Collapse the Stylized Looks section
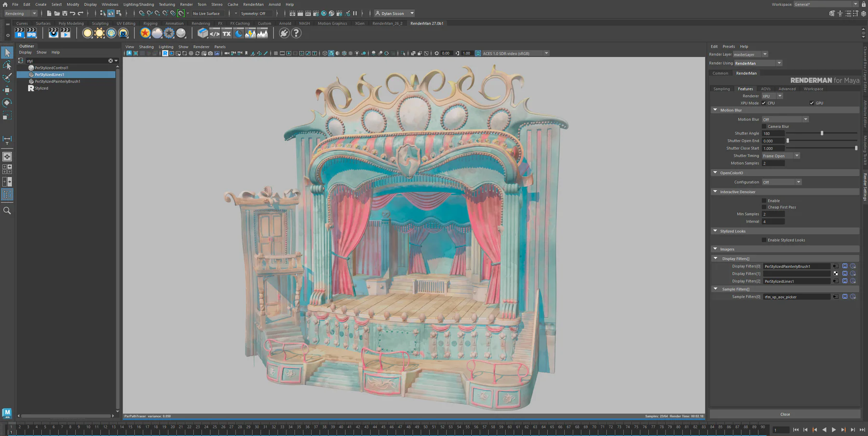868x436 pixels. point(715,231)
